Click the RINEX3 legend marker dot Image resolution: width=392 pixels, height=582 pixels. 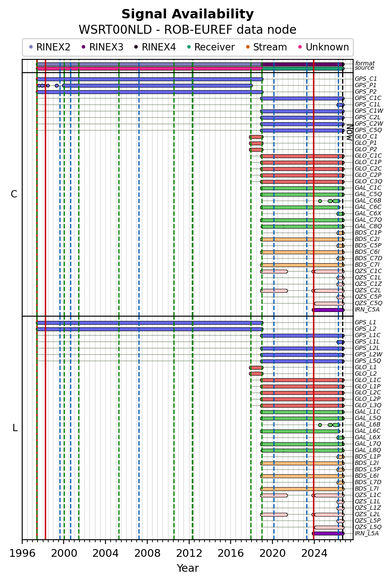[84, 47]
